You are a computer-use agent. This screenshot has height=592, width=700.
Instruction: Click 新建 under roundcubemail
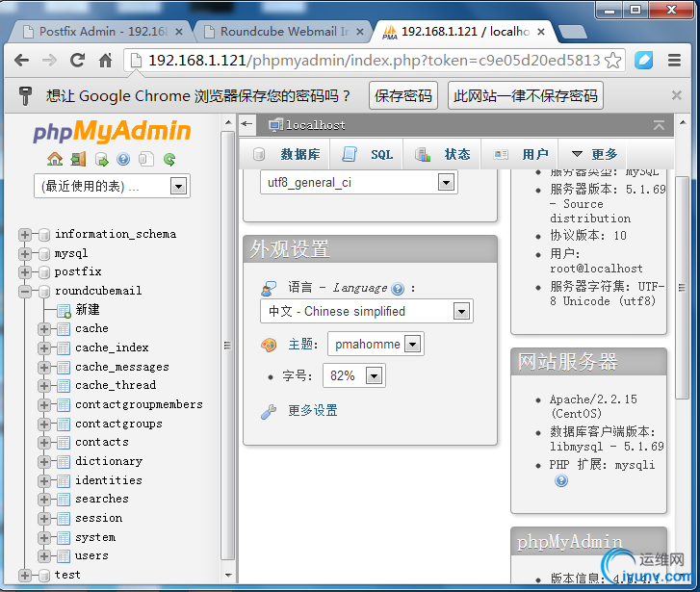[x=88, y=309]
